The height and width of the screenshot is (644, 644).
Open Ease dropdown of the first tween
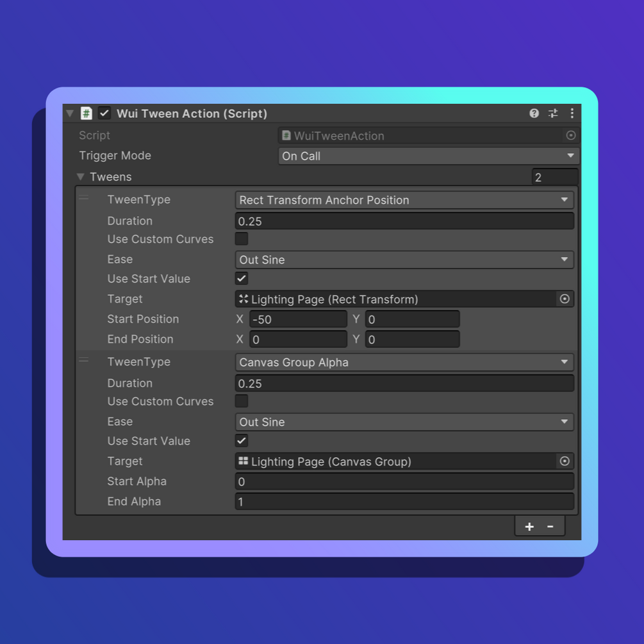(x=404, y=260)
